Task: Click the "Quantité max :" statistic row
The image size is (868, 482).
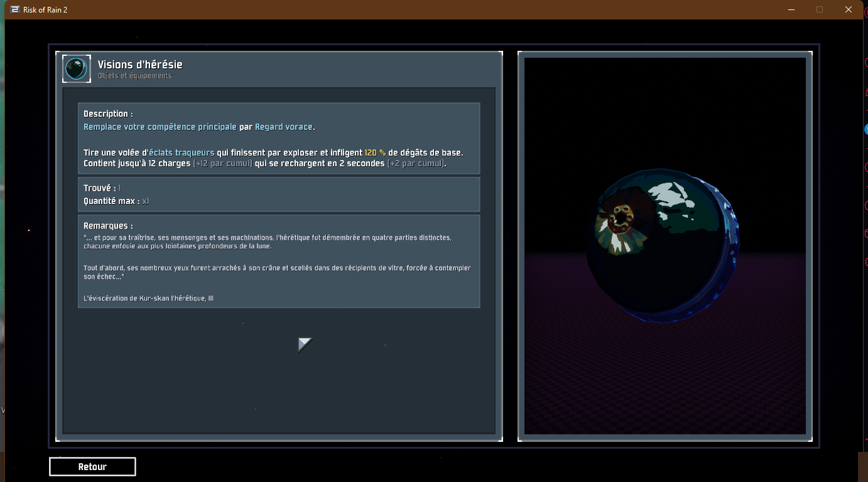Action: [116, 201]
